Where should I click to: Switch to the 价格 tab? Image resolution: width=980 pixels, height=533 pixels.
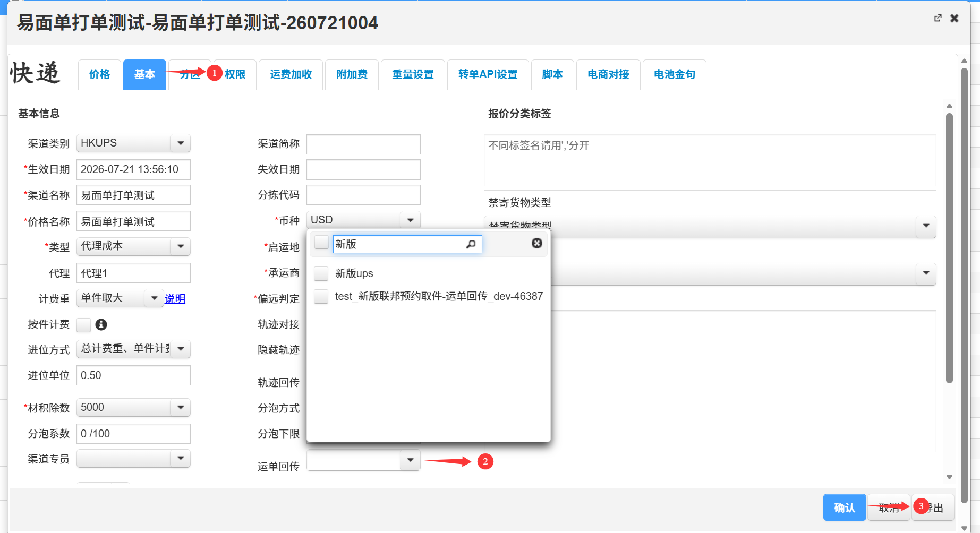99,74
